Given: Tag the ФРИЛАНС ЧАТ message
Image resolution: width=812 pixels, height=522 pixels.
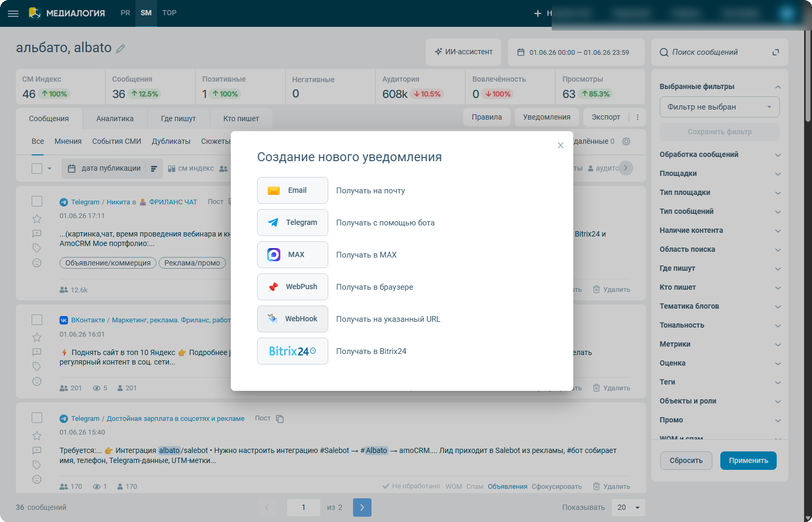Looking at the screenshot, I should click(x=37, y=248).
